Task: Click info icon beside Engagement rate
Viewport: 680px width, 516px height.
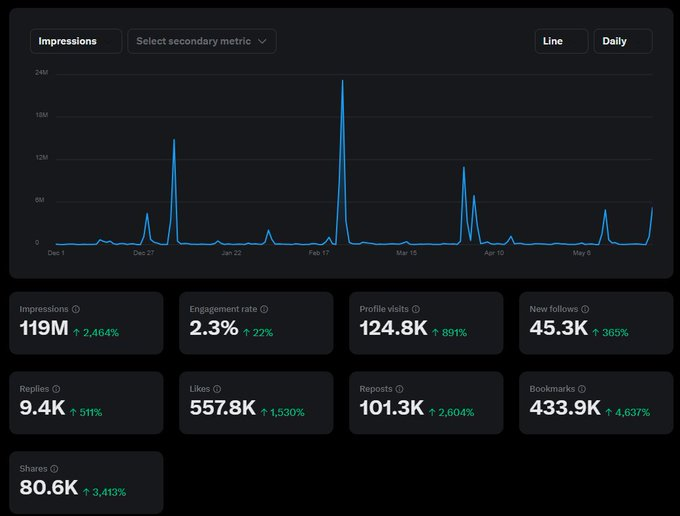Action: (x=263, y=310)
